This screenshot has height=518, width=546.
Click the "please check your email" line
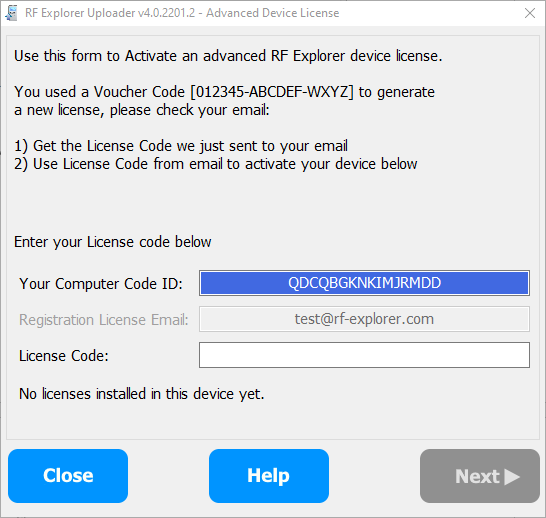pos(142,110)
